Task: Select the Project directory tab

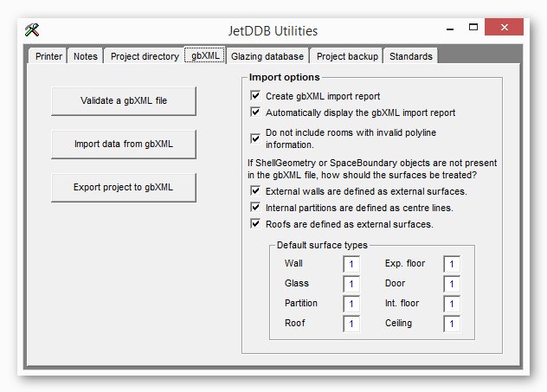Action: pyautogui.click(x=145, y=56)
